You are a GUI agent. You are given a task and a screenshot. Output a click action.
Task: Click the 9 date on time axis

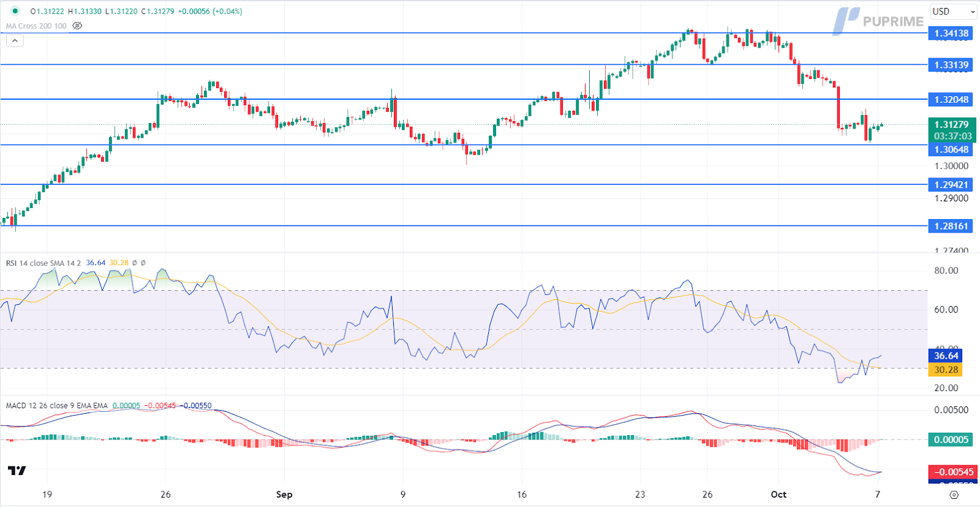click(x=402, y=495)
